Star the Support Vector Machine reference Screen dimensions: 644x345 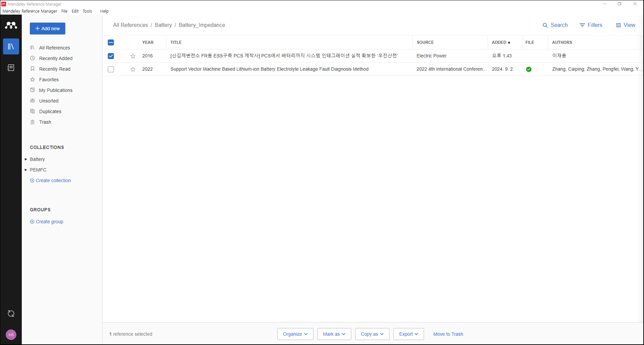133,69
